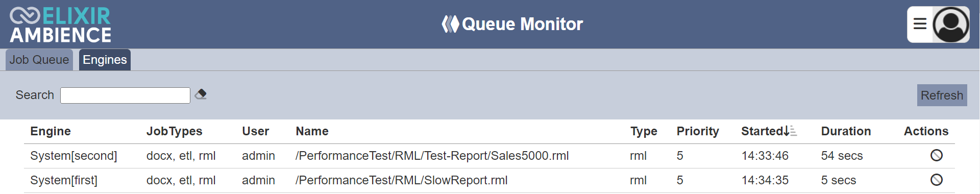Sort by the Name column header
The width and height of the screenshot is (980, 194).
click(312, 131)
